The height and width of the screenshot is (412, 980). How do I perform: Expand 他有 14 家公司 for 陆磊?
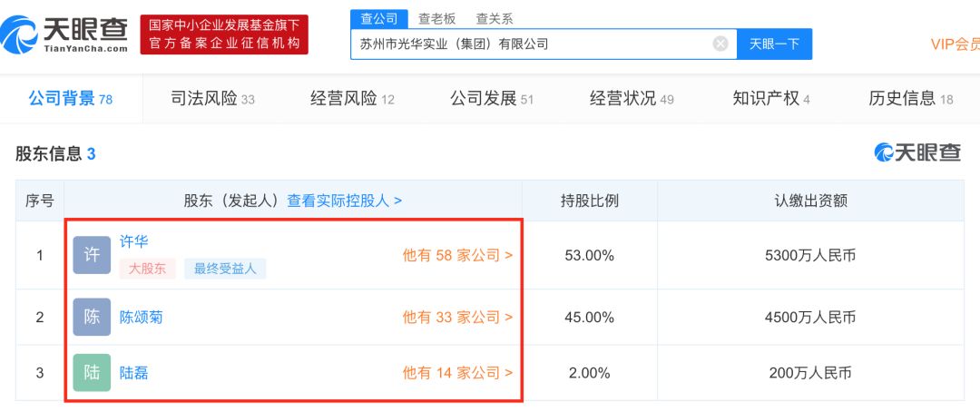click(x=457, y=372)
